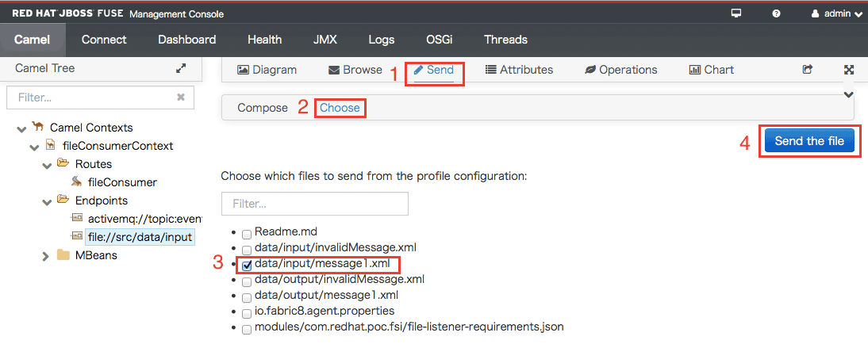Expand the Camel Tree panel icon
This screenshot has width=868, height=348.
(181, 69)
